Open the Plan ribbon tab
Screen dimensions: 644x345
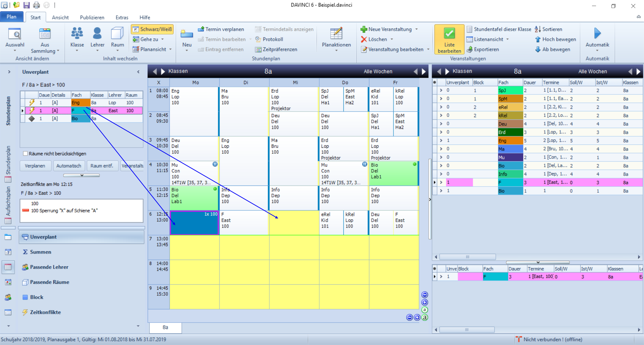click(11, 17)
